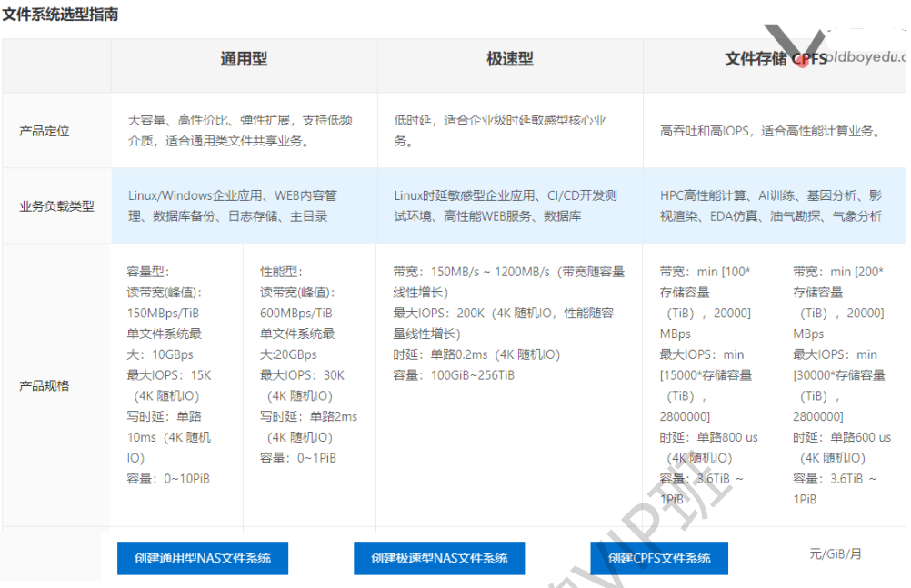Image resolution: width=911 pixels, height=588 pixels.
Task: Click the 低时延 product positioning description
Action: (500, 131)
